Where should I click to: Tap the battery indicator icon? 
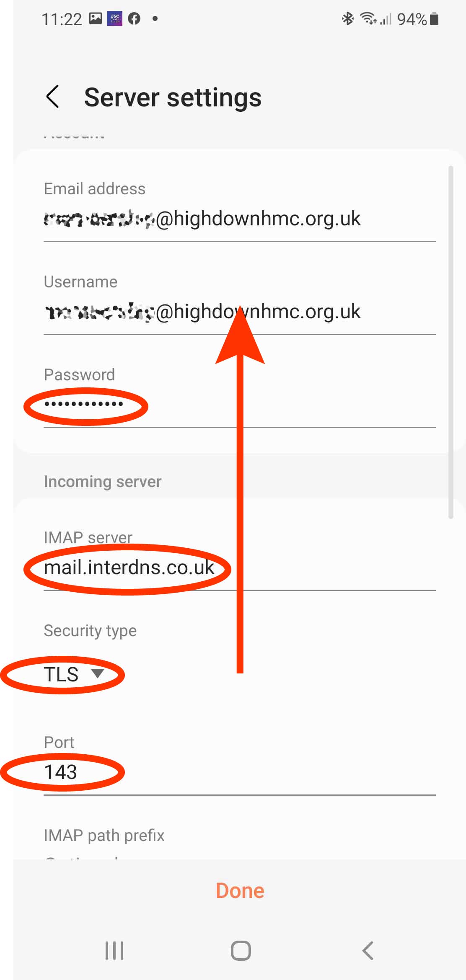point(434,19)
